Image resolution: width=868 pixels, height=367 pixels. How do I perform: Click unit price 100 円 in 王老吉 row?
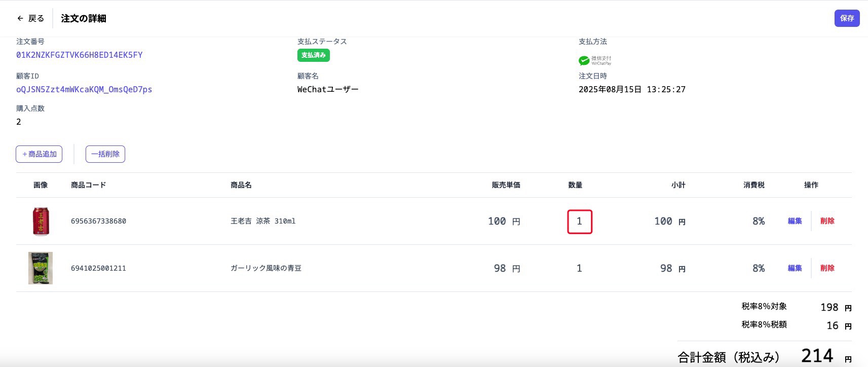tap(504, 221)
